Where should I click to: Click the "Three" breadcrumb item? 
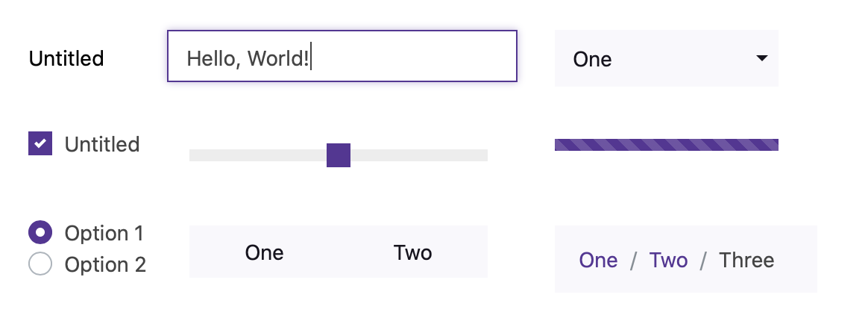tap(746, 260)
